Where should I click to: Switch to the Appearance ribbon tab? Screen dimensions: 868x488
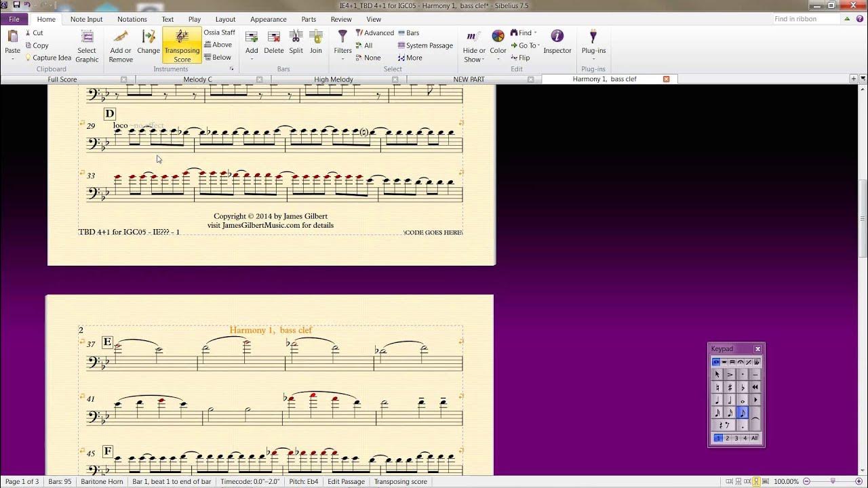(268, 19)
